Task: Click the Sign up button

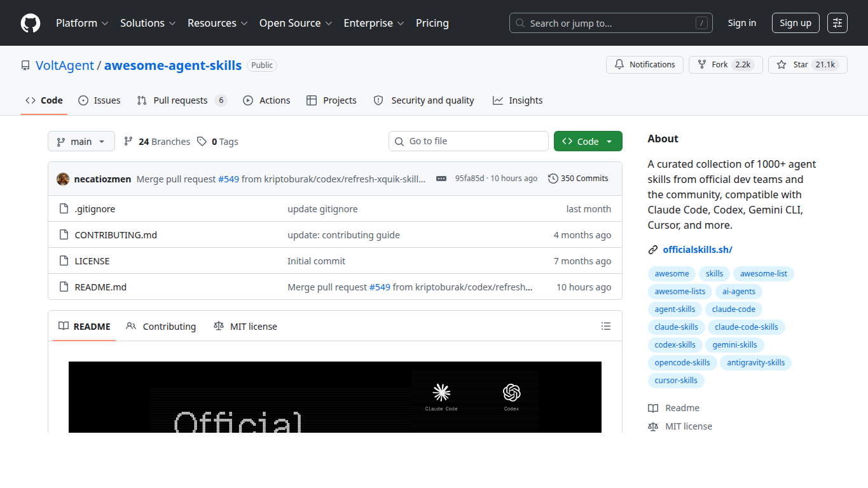Action: (x=796, y=23)
